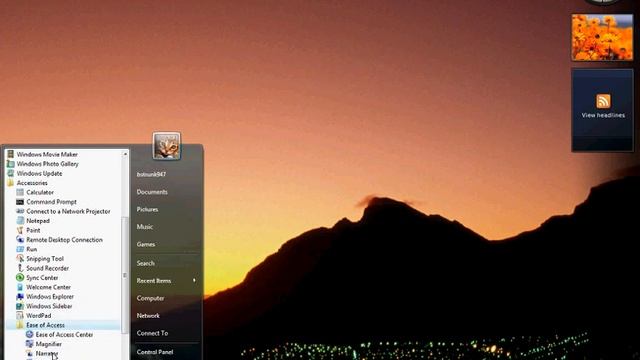The height and width of the screenshot is (360, 640).
Task: Start the Narrator icon
Action: [x=29, y=353]
